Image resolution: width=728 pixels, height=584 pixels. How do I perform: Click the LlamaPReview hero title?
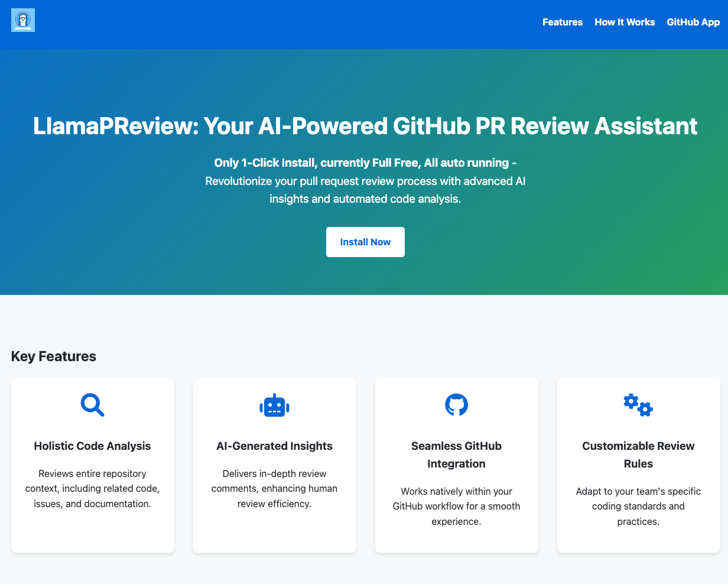tap(365, 126)
